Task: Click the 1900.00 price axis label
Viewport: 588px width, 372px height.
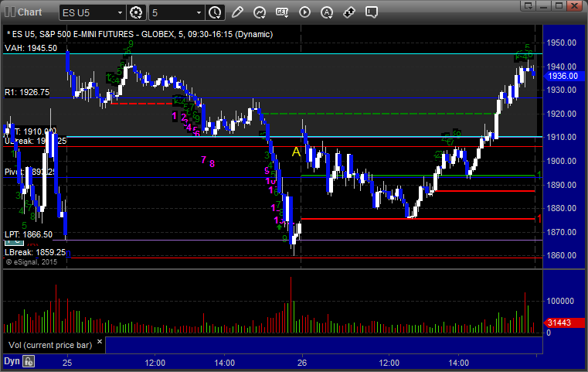Action: (562, 161)
